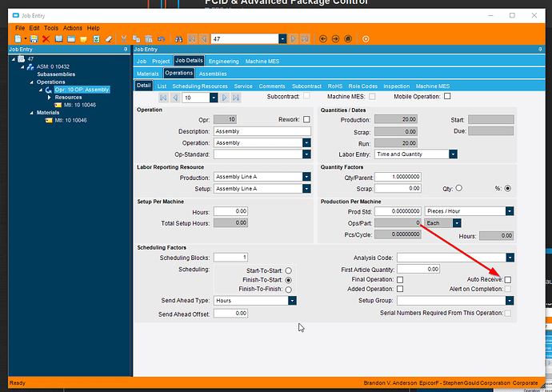
Task: Click the New job toolbar icon
Action: pyautogui.click(x=18, y=38)
